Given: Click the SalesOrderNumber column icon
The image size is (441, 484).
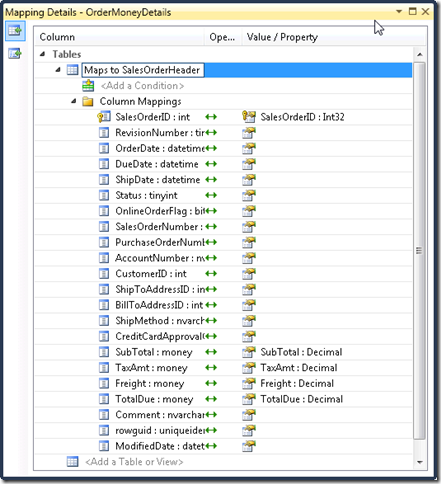Looking at the screenshot, I should [104, 227].
